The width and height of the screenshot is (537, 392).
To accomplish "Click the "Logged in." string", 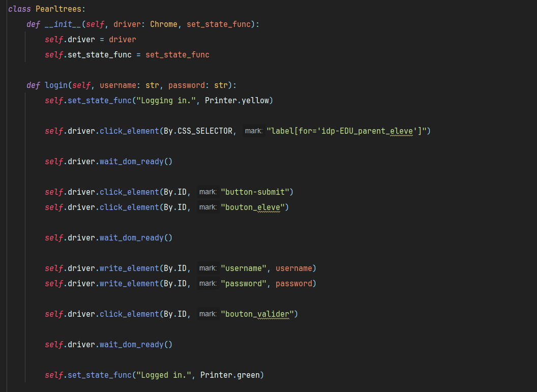I will [x=164, y=375].
